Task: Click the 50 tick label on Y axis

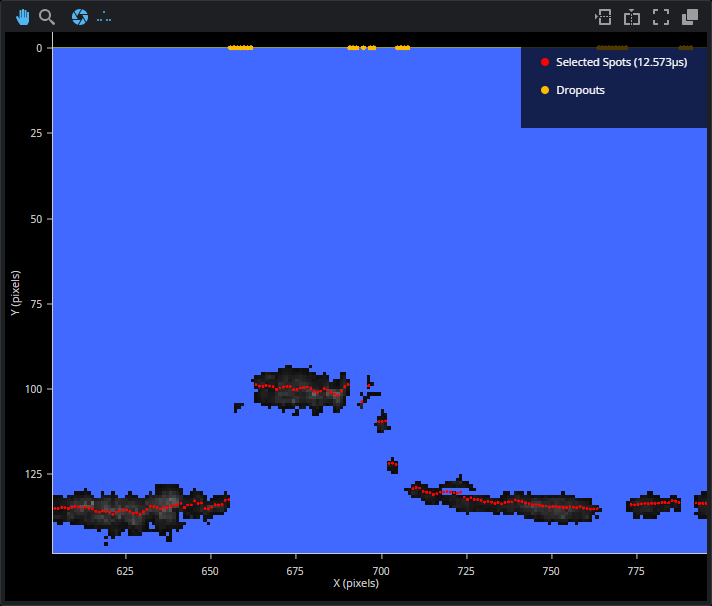Action: point(37,218)
